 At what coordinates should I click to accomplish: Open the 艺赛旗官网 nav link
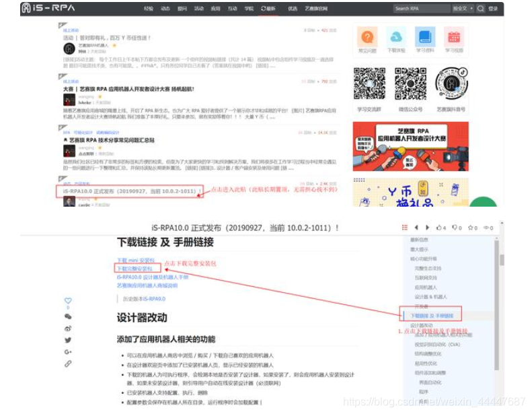tap(316, 9)
